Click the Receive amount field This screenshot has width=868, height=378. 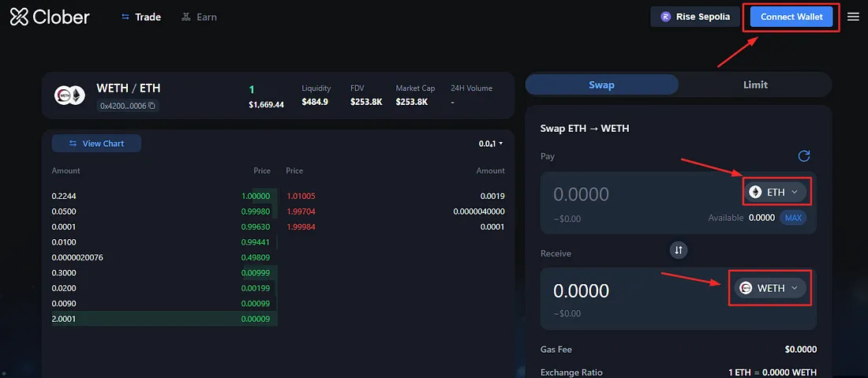pyautogui.click(x=582, y=290)
